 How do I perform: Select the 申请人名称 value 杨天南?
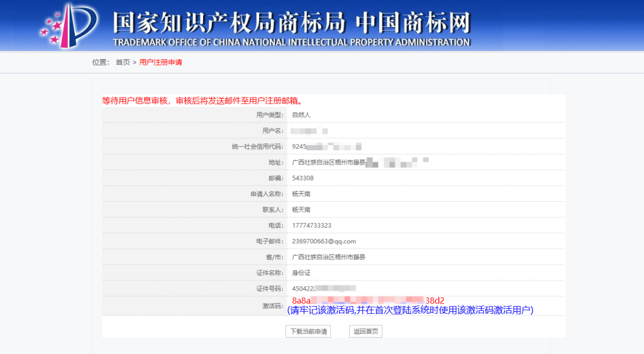tap(301, 194)
